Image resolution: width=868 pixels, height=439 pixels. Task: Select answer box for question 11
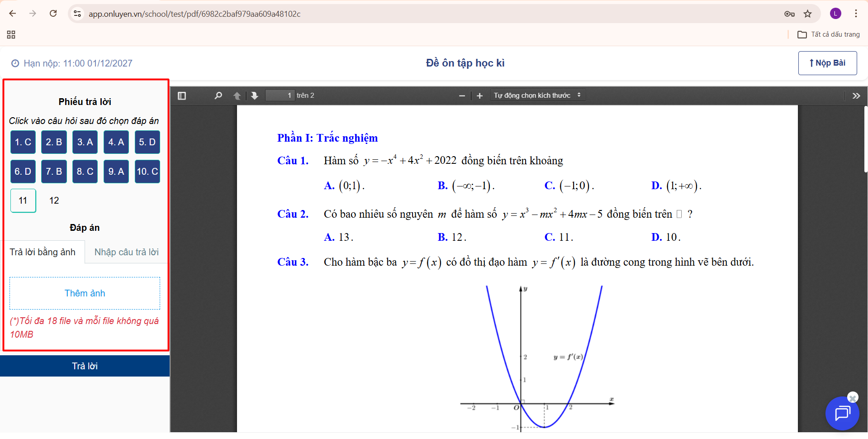[x=23, y=200]
